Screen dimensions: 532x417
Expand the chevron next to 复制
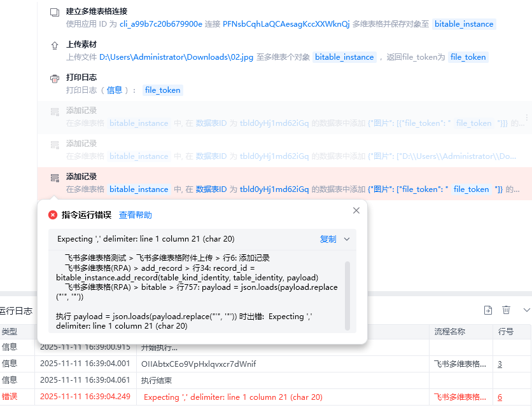coord(347,239)
